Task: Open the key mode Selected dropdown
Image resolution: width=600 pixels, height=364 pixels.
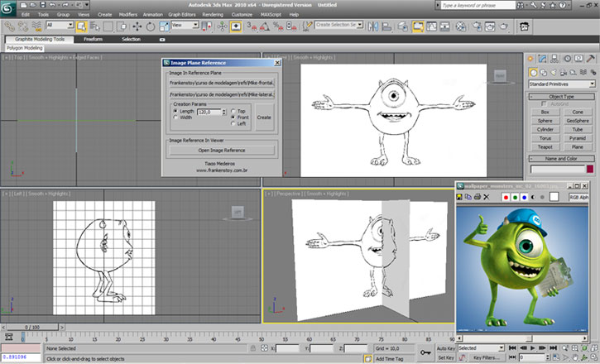Action: point(482,348)
